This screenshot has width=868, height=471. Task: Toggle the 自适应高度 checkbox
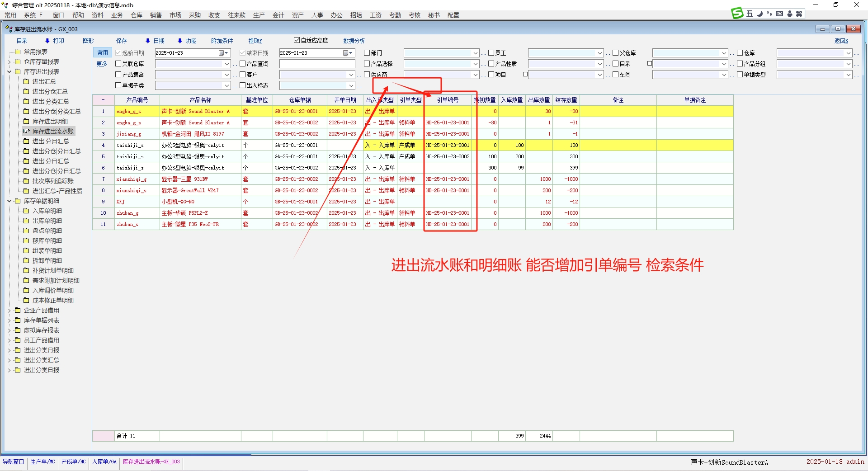click(x=297, y=40)
